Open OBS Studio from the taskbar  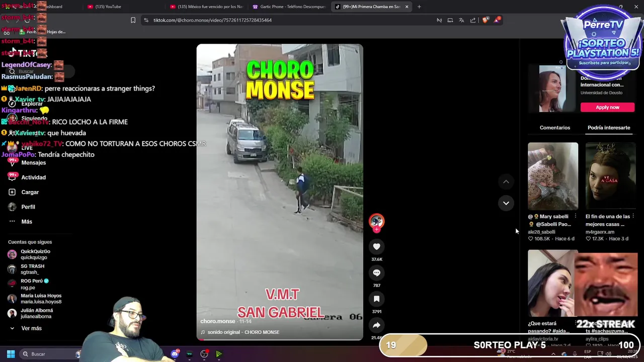click(x=204, y=354)
